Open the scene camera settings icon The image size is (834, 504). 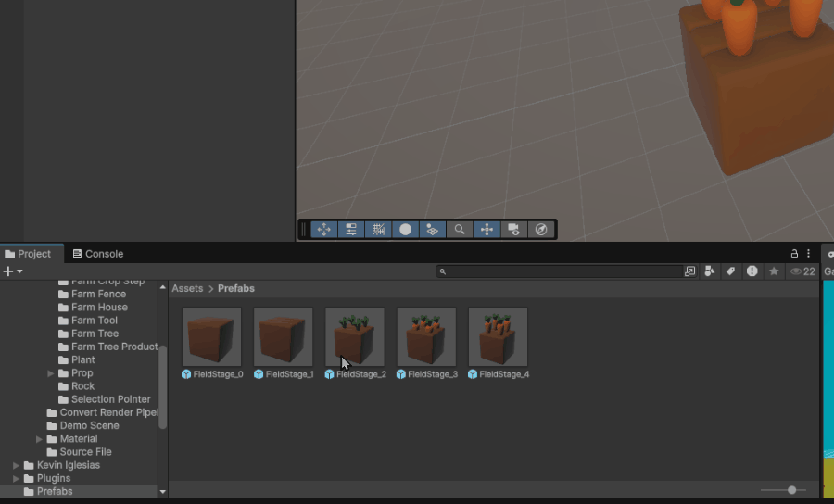tap(514, 230)
